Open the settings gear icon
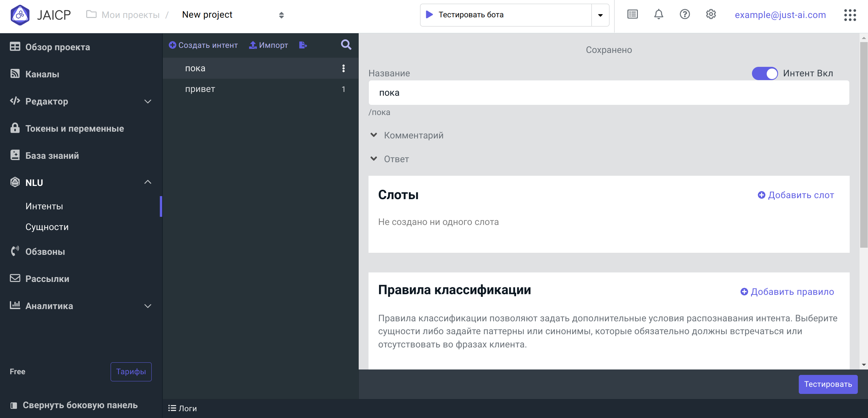This screenshot has width=868, height=418. 711,15
